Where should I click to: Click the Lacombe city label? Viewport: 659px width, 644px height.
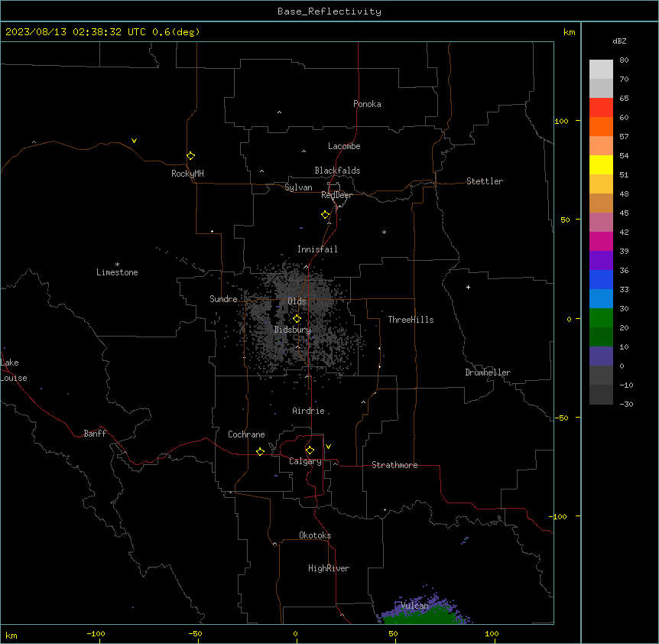[x=344, y=146]
